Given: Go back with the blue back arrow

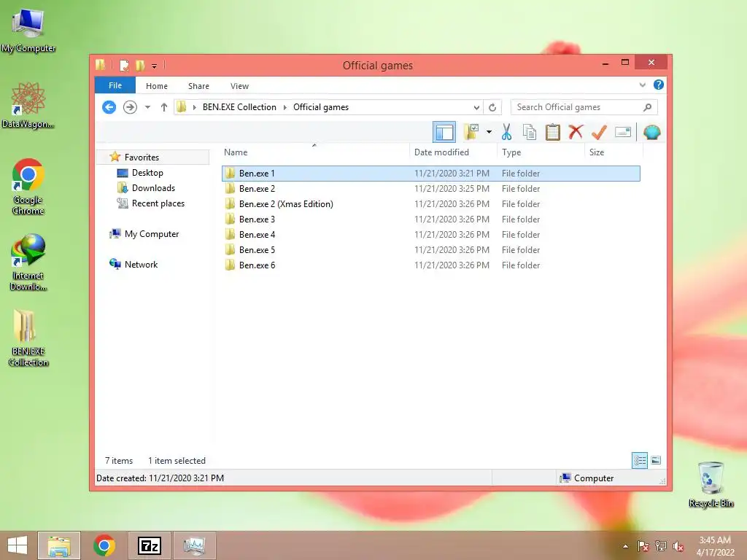Looking at the screenshot, I should (x=109, y=107).
